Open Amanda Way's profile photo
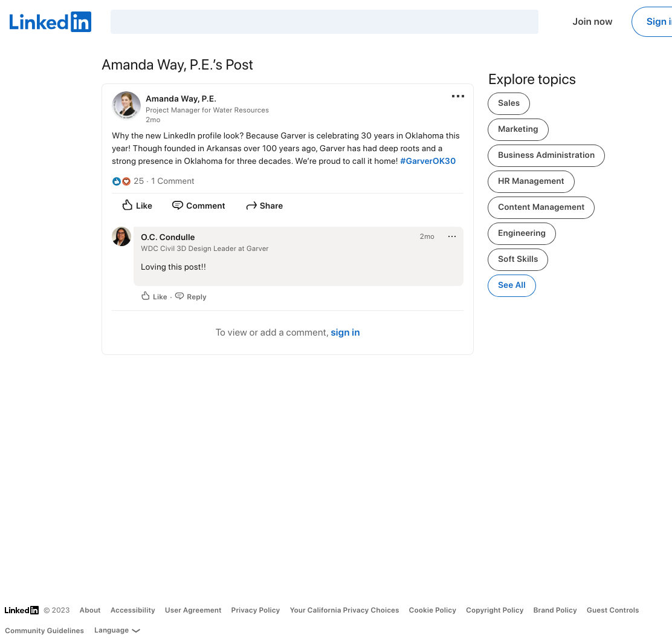The image size is (672, 641). click(126, 105)
